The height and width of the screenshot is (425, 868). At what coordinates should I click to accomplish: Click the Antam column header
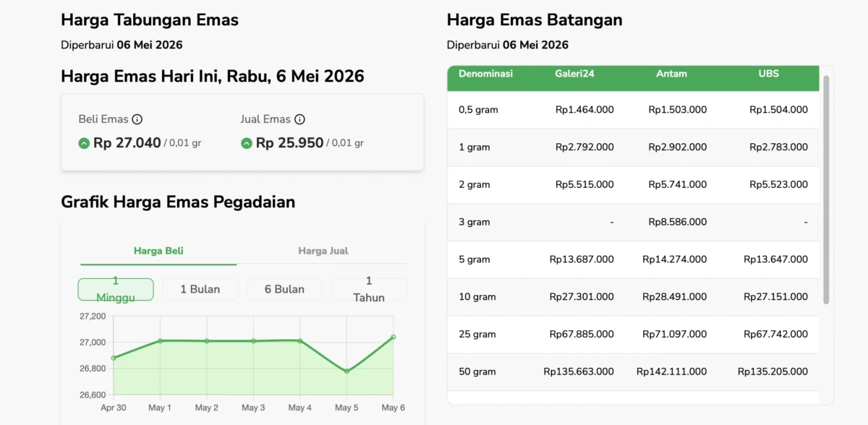point(671,74)
